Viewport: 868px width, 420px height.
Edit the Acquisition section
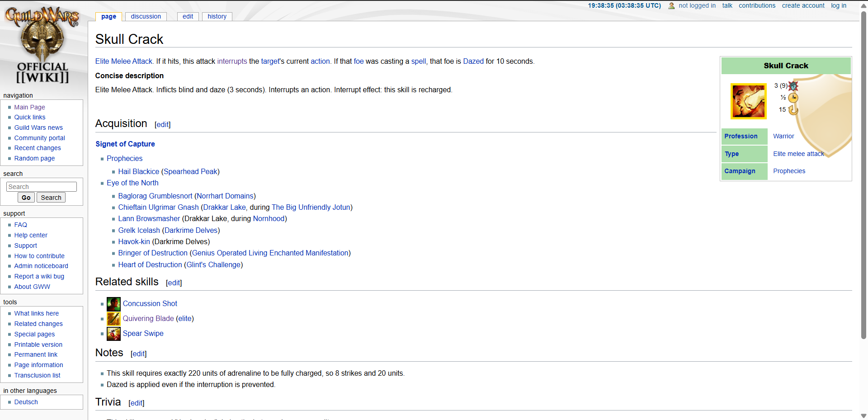click(x=163, y=124)
